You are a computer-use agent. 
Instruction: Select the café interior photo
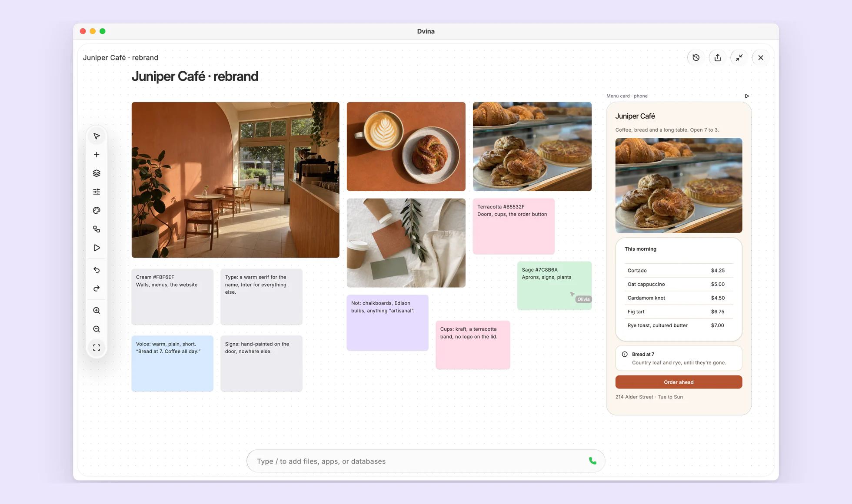[236, 180]
